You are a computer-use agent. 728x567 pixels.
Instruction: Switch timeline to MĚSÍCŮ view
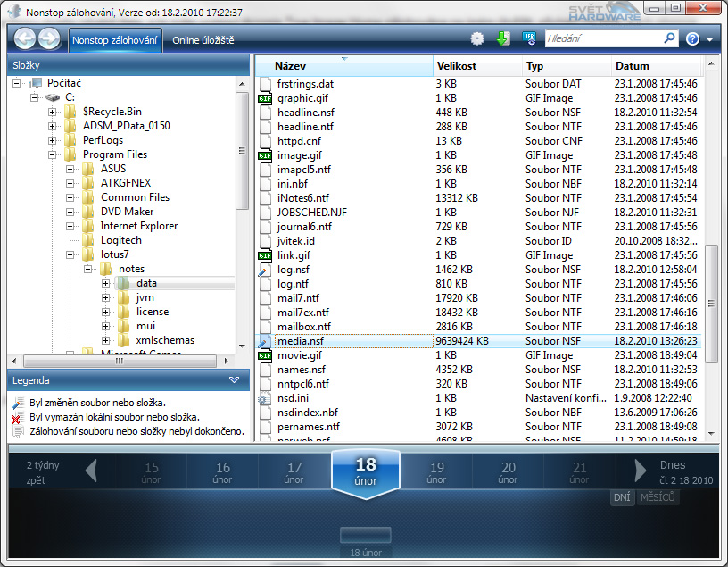[x=658, y=497]
